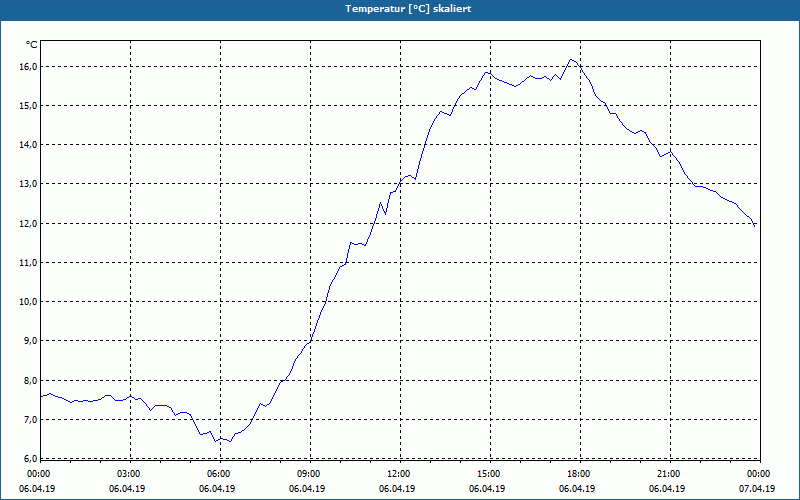Select the "15,0" temperature axis label
800x500 pixels.
click(30, 106)
